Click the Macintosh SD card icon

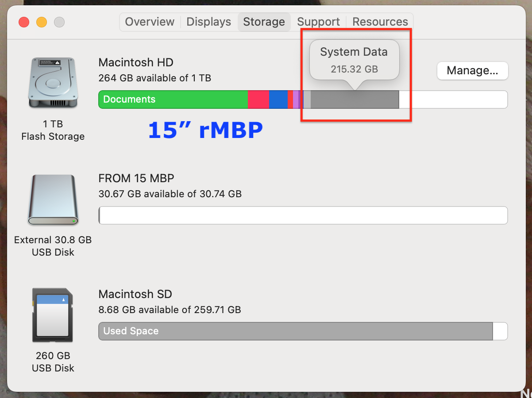pos(53,315)
